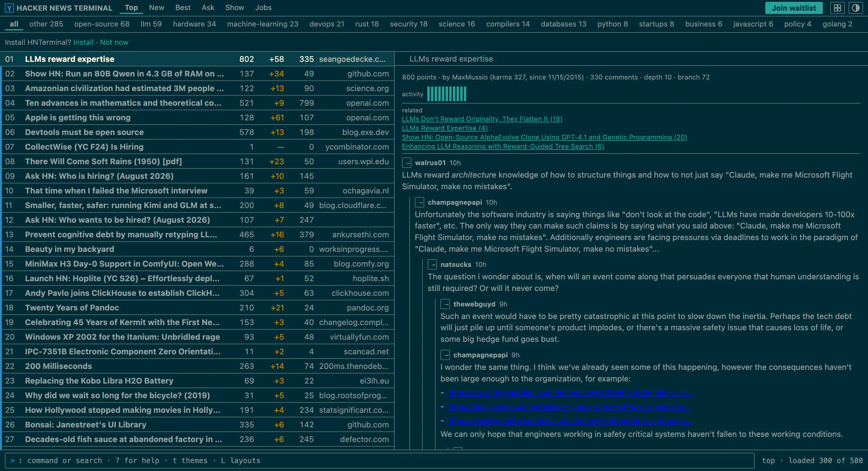868x471 pixels.
Task: Filter by business 6 topic
Action: point(703,24)
